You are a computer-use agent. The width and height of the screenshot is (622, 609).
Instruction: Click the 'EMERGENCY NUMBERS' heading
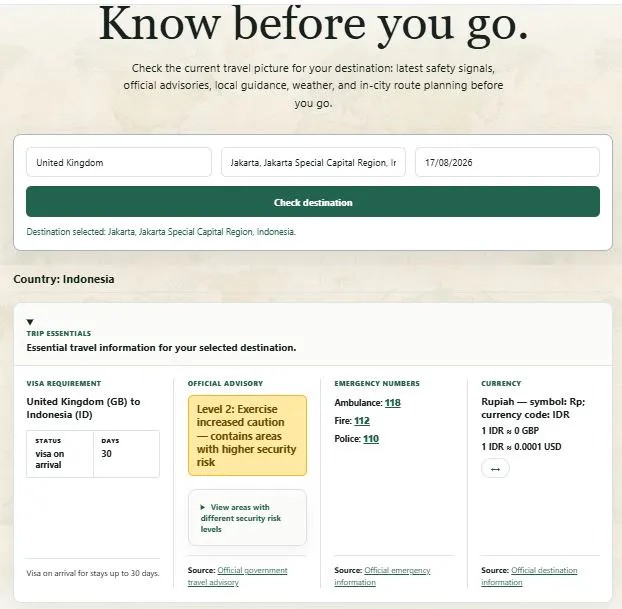pos(377,383)
